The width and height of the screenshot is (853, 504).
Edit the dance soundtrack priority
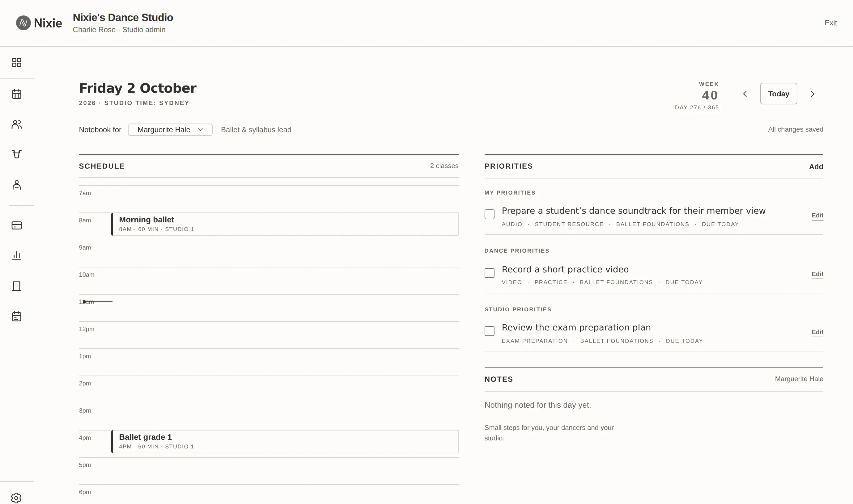click(817, 215)
